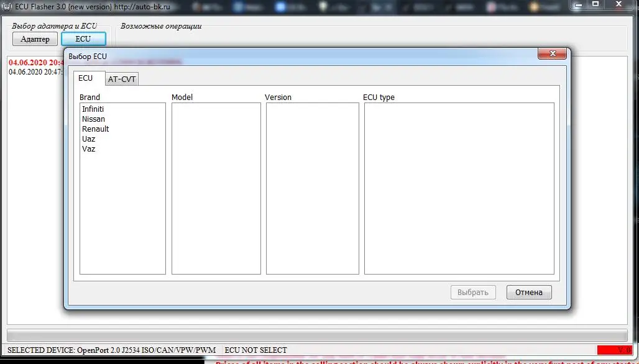
Task: Click the red 04.06.2020 log line
Action: (x=36, y=63)
